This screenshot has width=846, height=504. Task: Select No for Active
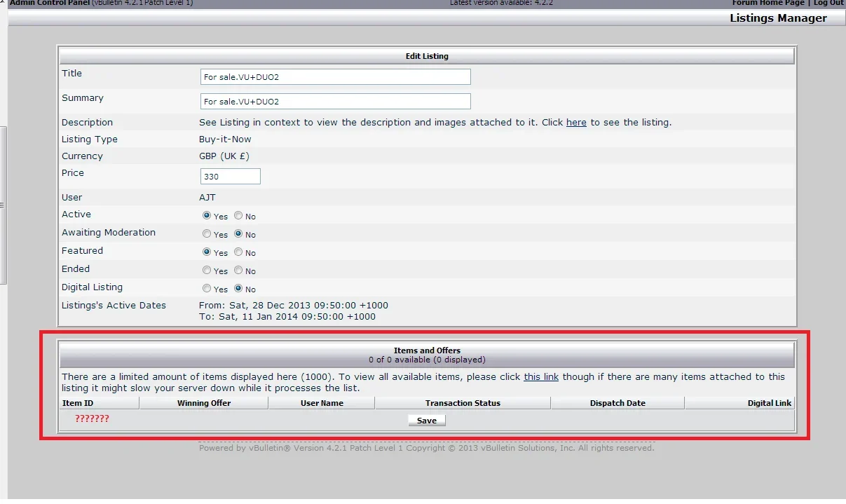tap(238, 216)
